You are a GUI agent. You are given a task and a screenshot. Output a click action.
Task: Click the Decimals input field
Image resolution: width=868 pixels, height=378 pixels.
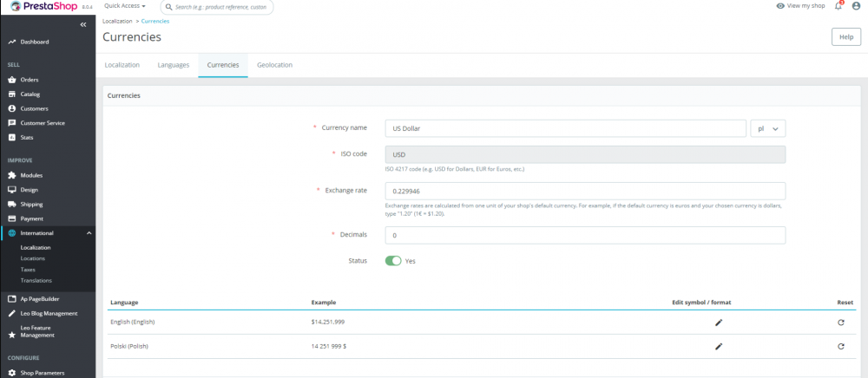(585, 236)
